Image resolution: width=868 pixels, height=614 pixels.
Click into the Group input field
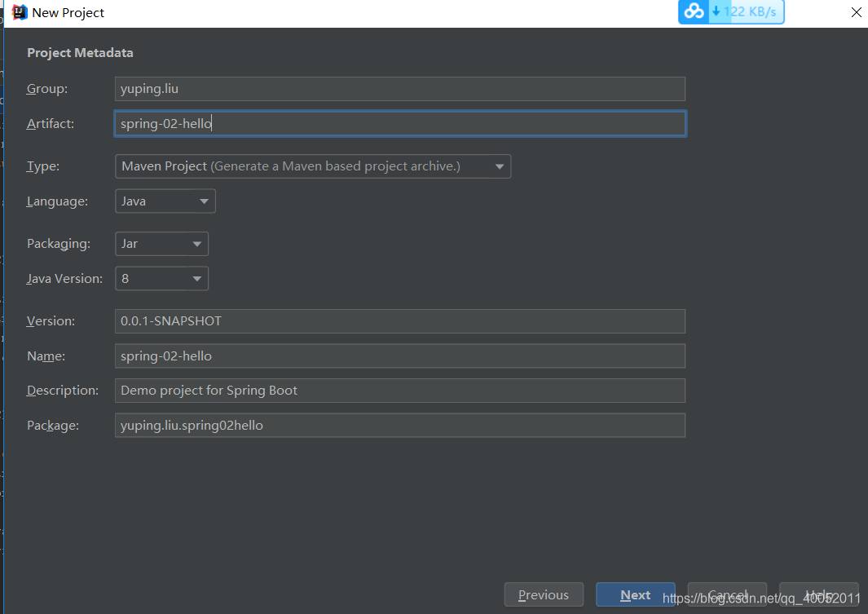click(x=399, y=89)
